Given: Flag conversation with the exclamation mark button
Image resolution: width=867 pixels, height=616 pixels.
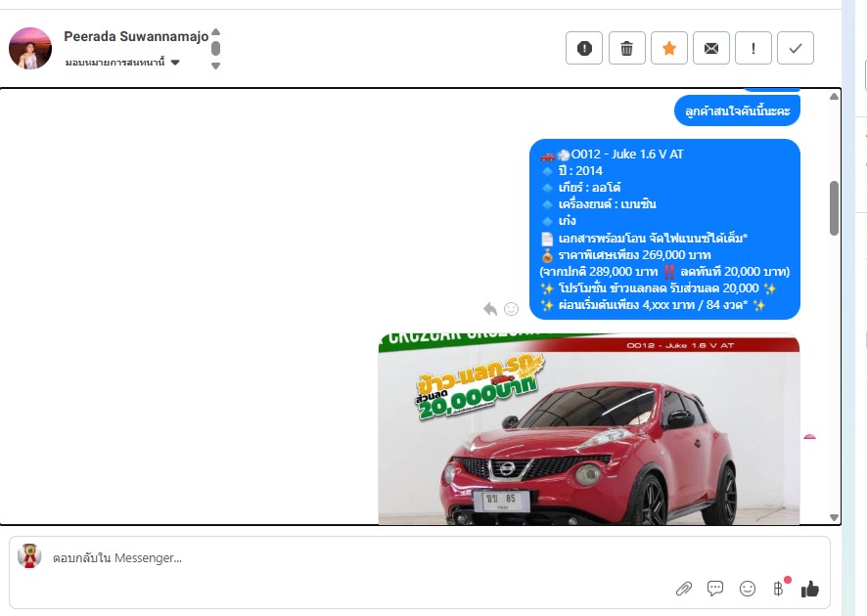Looking at the screenshot, I should point(753,48).
